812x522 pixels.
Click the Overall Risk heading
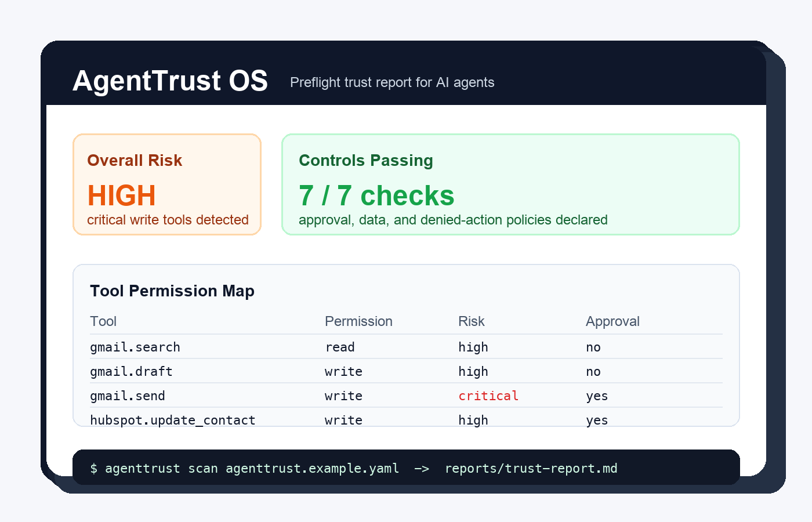tap(135, 161)
